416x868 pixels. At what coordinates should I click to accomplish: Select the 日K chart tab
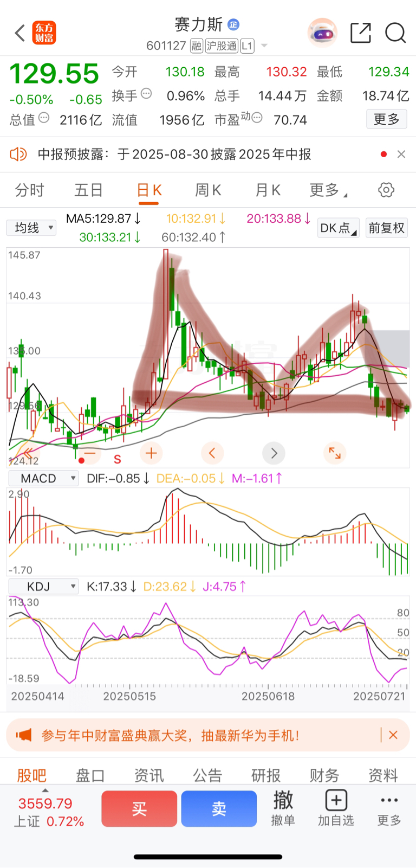point(149,190)
